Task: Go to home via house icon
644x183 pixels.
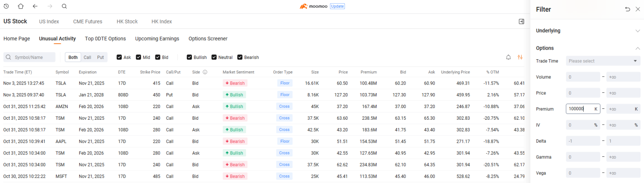Action: [x=21, y=6]
